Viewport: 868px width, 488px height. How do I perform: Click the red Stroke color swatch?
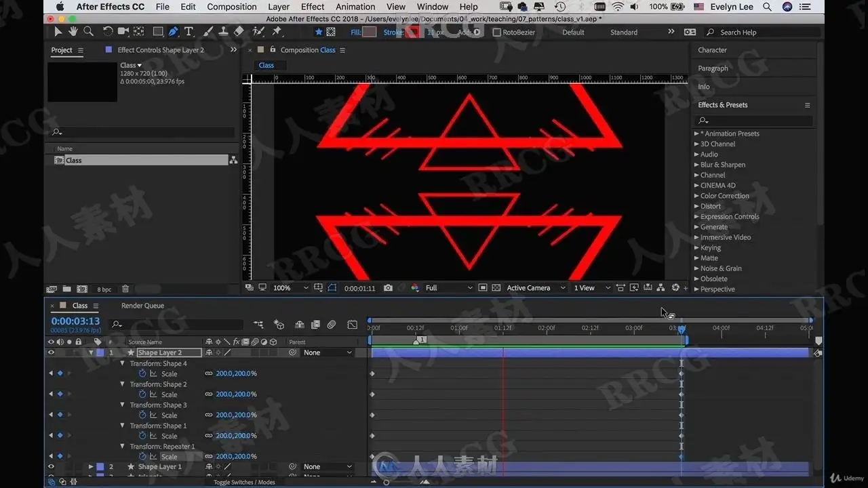[x=412, y=32]
